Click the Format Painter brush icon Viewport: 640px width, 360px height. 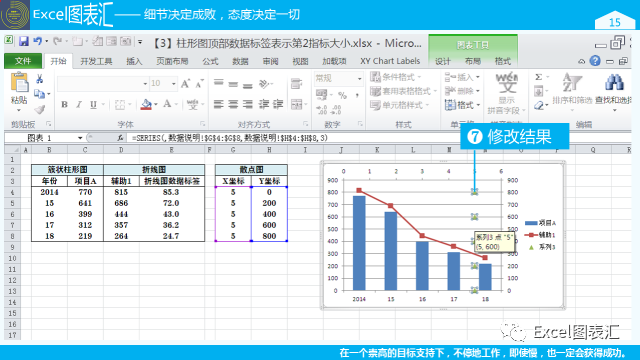pos(40,109)
